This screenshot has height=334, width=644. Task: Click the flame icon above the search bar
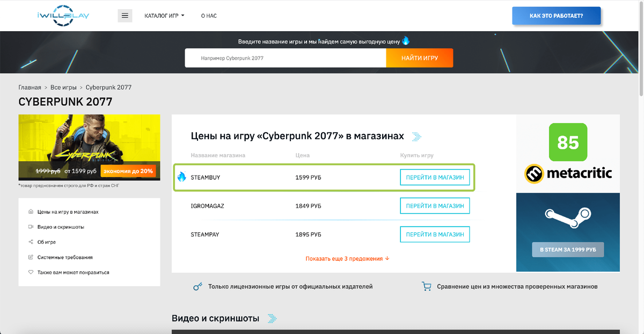point(406,41)
